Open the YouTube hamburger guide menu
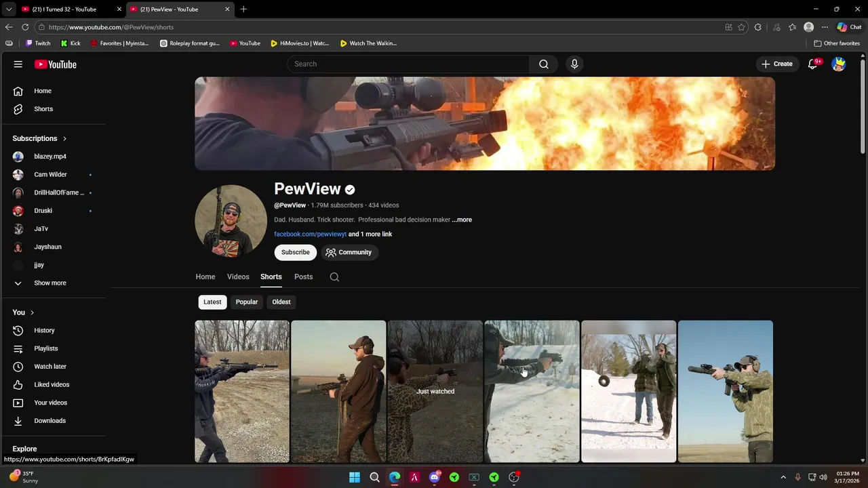 [18, 64]
